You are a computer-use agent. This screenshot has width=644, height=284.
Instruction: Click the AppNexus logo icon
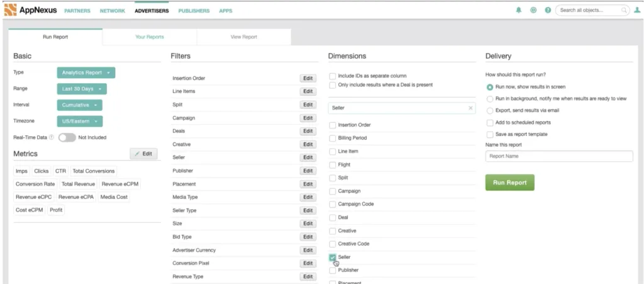pos(10,10)
